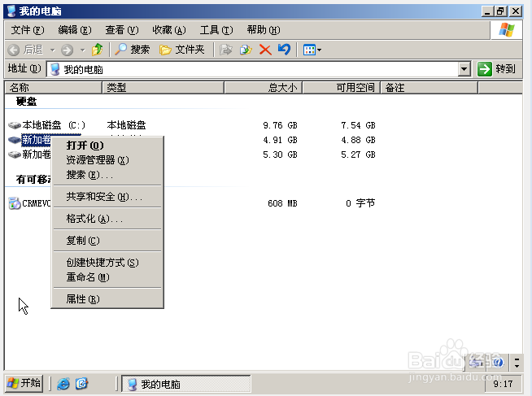Image resolution: width=532 pixels, height=396 pixels.
Task: Open the 编辑(E) menu
Action: (x=75, y=30)
